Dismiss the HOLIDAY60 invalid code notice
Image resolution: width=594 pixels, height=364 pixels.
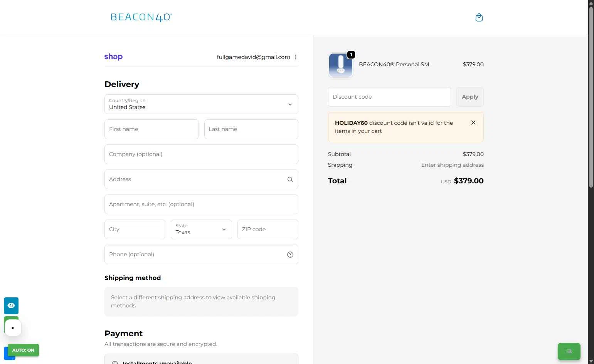(x=473, y=122)
